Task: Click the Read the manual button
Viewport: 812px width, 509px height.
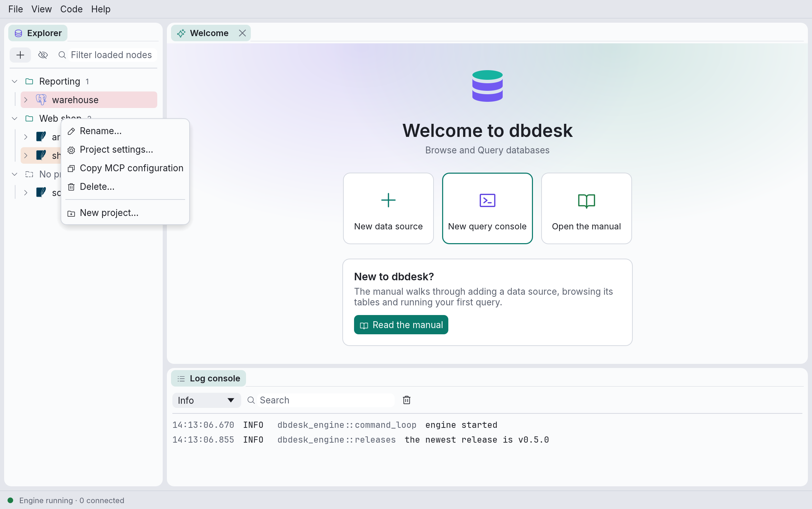Action: click(x=401, y=325)
